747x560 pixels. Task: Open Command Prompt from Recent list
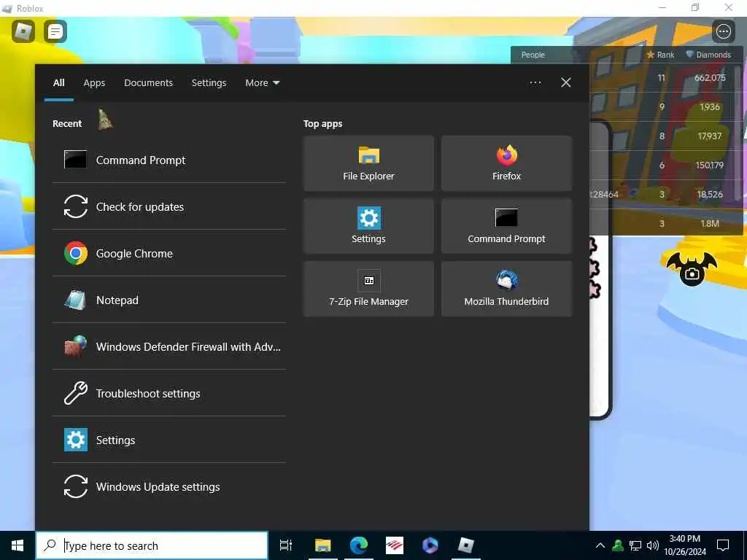click(169, 160)
